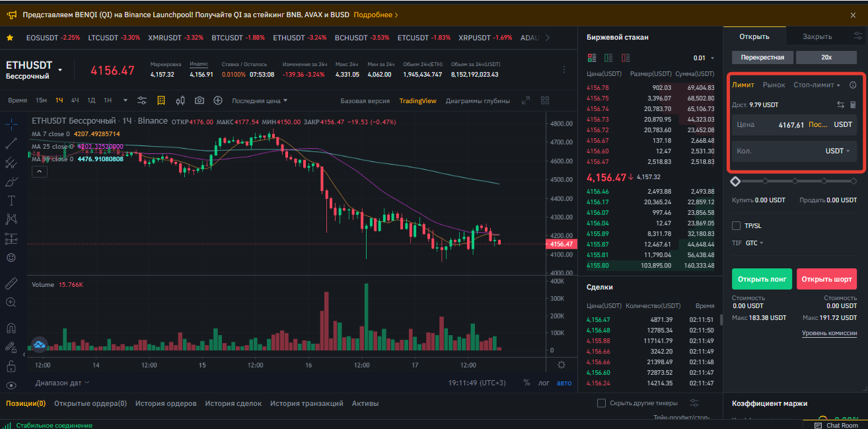The image size is (868, 429).
Task: Open the 'Диапазон дат' date range dropdown
Action: tap(62, 383)
